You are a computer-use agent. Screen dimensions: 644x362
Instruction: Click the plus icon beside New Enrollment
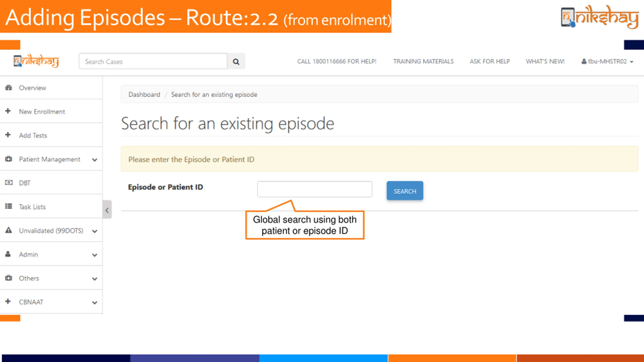pos(8,111)
